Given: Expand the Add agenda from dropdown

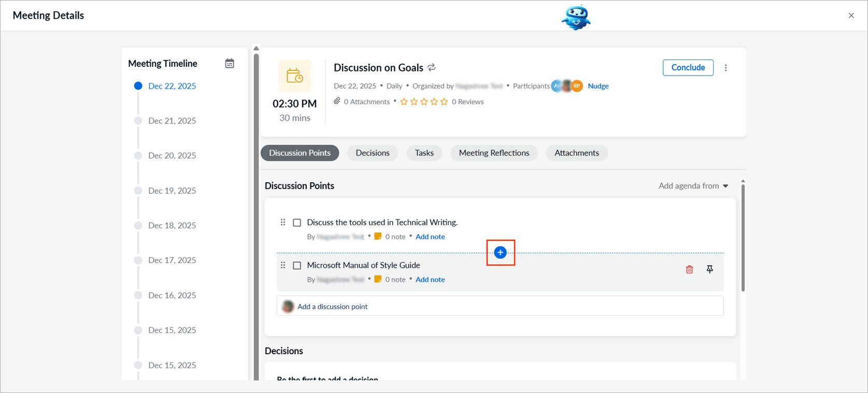Looking at the screenshot, I should pyautogui.click(x=693, y=186).
